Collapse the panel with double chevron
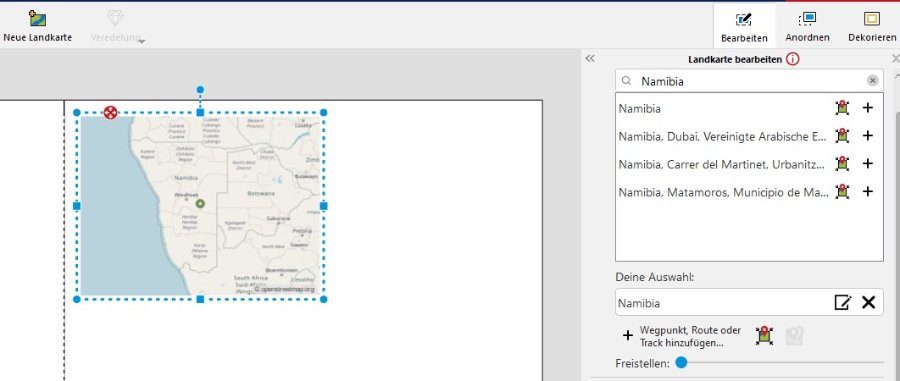This screenshot has height=381, width=900. point(589,59)
